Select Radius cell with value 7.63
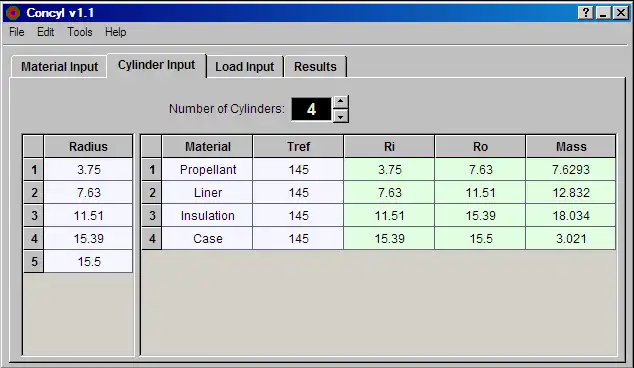 (88, 192)
